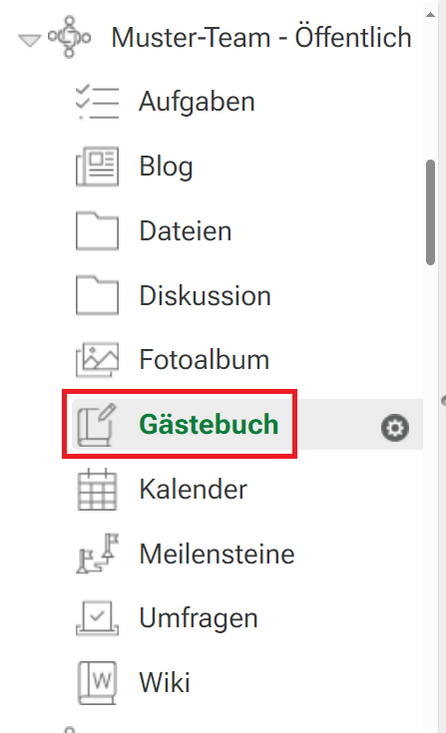The height and width of the screenshot is (733, 446).
Task: Click the Muster-Team organization icon
Action: coord(69,37)
